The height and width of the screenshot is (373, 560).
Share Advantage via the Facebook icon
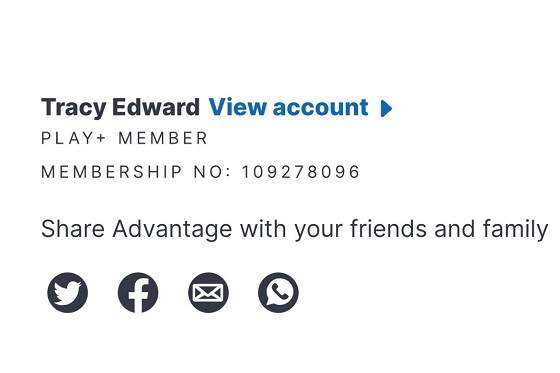click(x=138, y=293)
